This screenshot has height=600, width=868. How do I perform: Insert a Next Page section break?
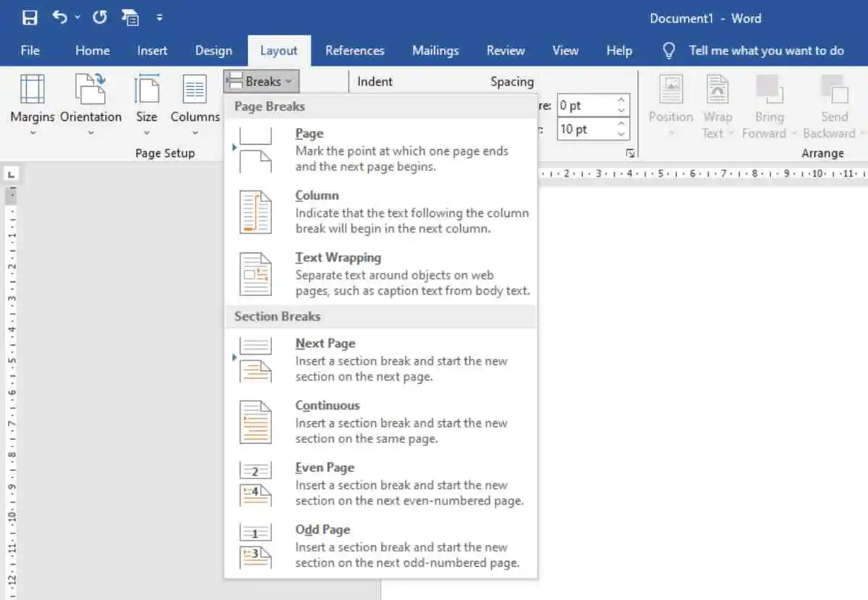click(x=380, y=360)
